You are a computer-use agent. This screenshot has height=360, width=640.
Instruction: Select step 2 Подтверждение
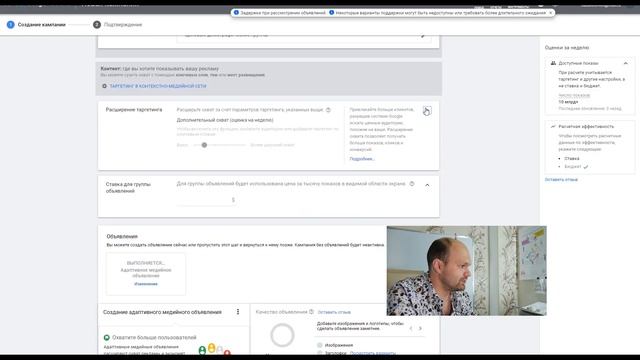118,24
